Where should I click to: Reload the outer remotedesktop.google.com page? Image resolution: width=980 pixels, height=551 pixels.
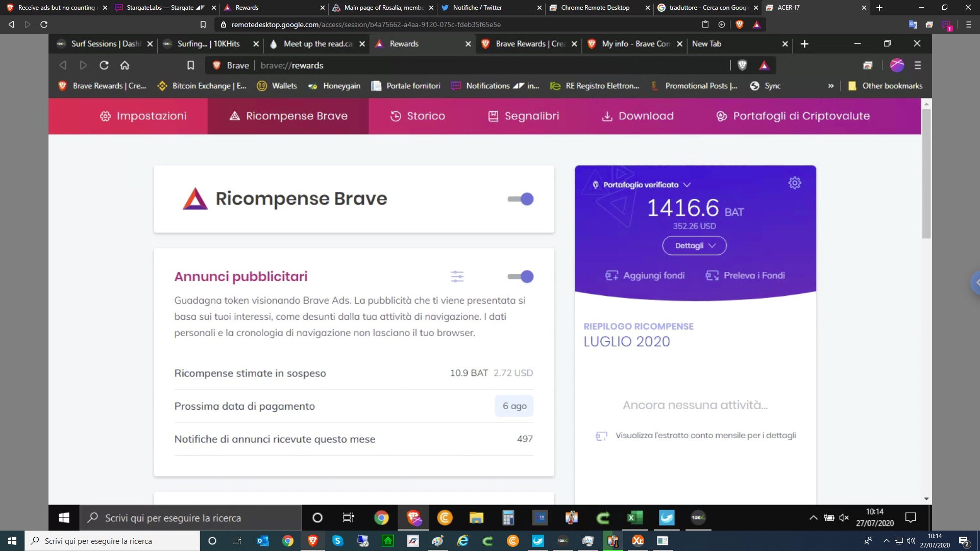(44, 24)
